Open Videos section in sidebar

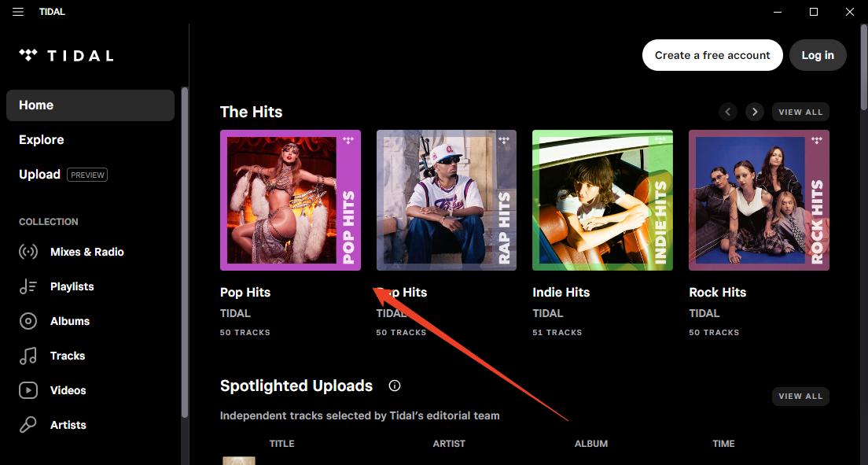[x=68, y=390]
